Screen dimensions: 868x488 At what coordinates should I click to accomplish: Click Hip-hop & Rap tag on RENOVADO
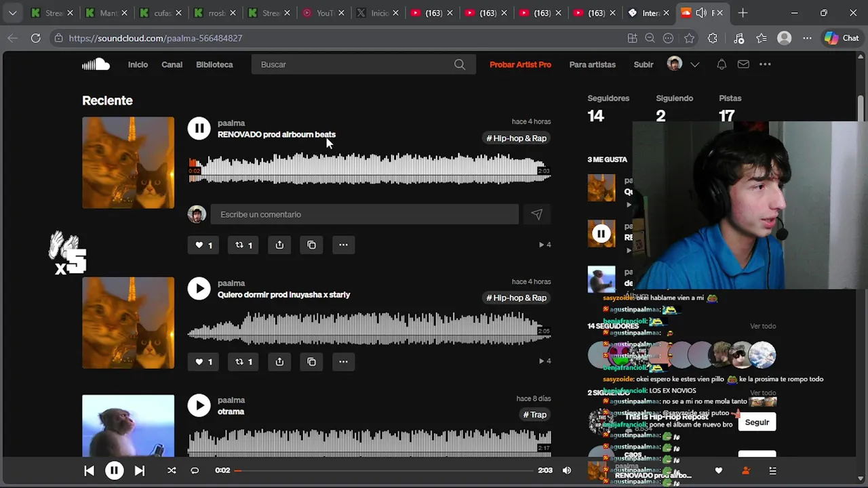[x=517, y=138]
